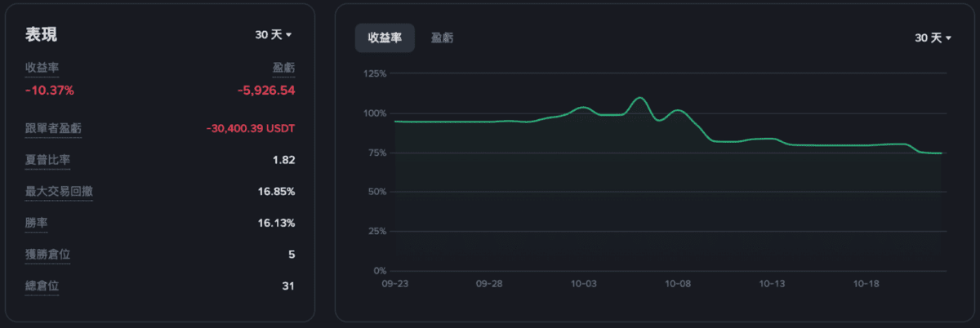Click the 09-23 date on chart axis
Screen dimensions: 980x328
(395, 285)
